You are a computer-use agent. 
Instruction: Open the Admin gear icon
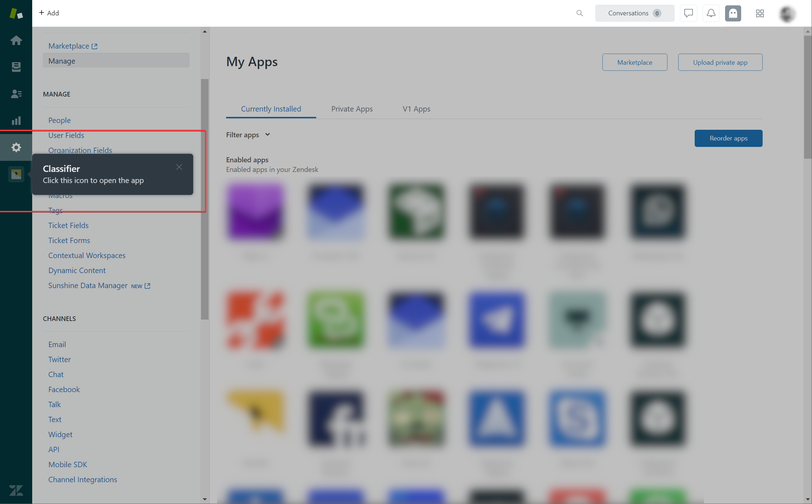[16, 147]
